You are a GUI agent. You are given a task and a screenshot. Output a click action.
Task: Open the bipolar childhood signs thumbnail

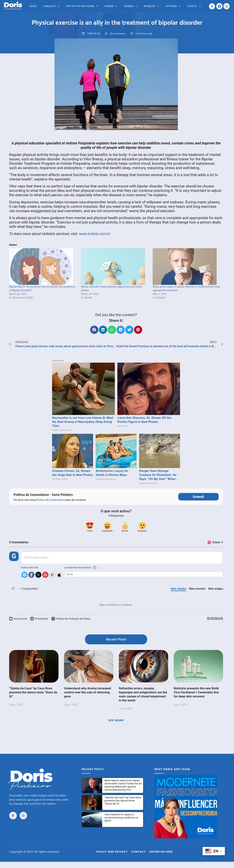pyautogui.click(x=184, y=267)
